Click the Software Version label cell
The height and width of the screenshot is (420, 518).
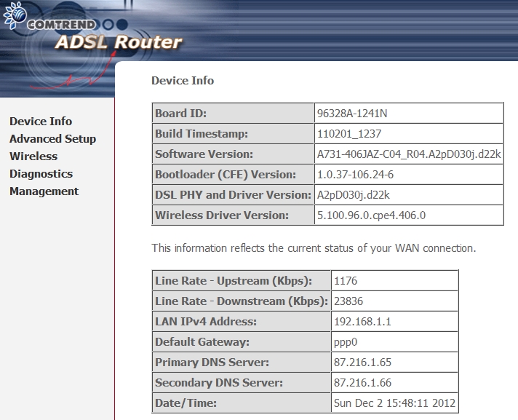pyautogui.click(x=233, y=154)
